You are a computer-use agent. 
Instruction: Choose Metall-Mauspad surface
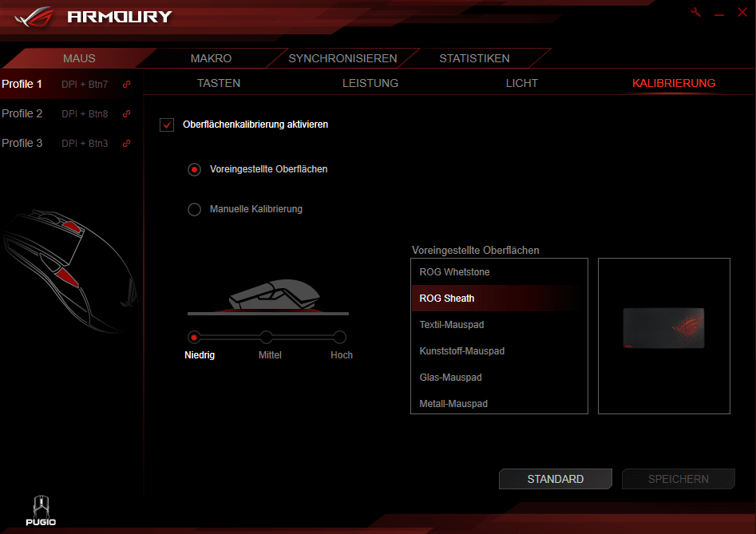coord(499,404)
